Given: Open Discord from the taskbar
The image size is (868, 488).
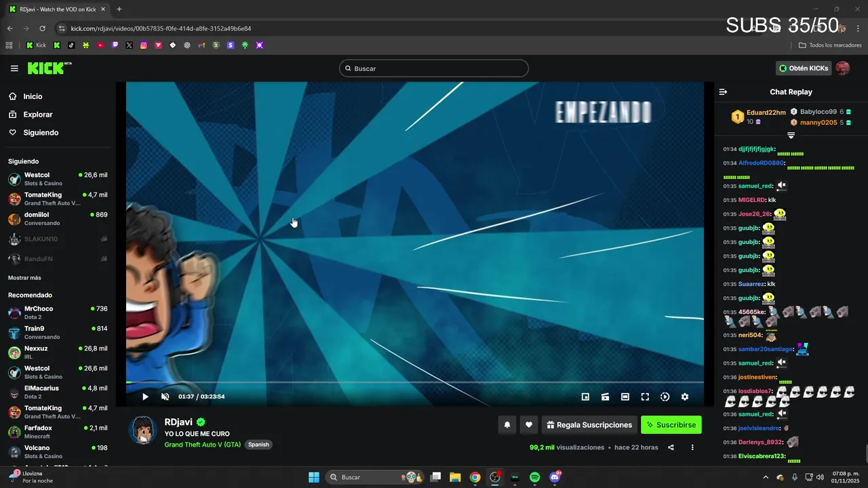Looking at the screenshot, I should [x=555, y=477].
